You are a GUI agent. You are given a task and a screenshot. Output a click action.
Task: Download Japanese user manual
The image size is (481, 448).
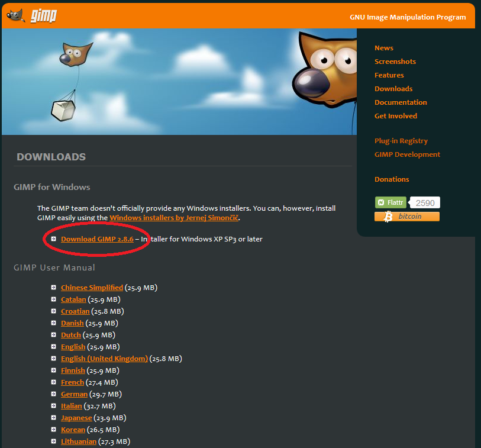76,418
